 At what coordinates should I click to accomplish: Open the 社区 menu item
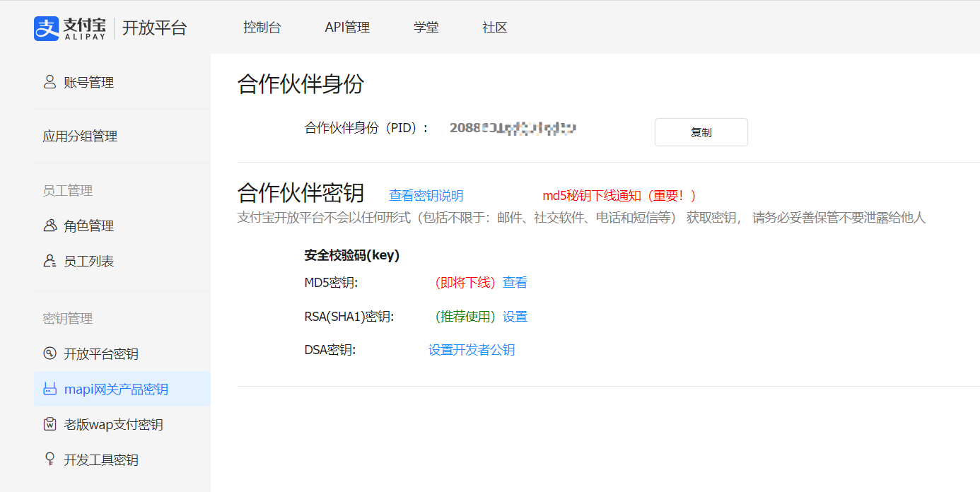click(x=495, y=28)
